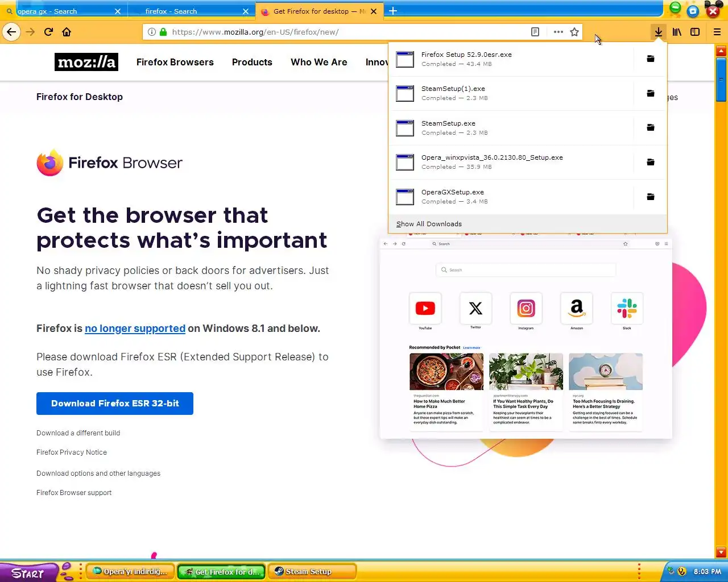Show site information icon in address bar
The height and width of the screenshot is (582, 728).
(152, 32)
